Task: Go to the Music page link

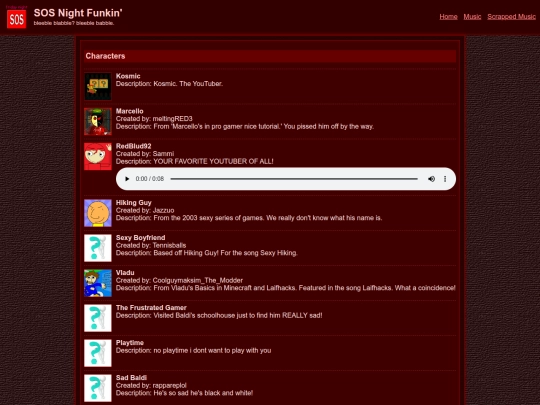Action: click(472, 17)
